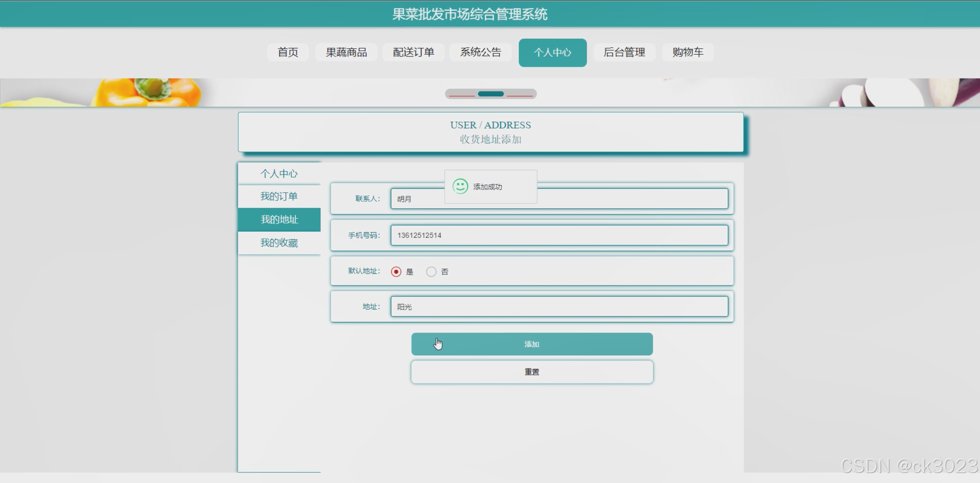This screenshot has width=980, height=483.
Task: Select the 否 default address radio
Action: coord(431,272)
